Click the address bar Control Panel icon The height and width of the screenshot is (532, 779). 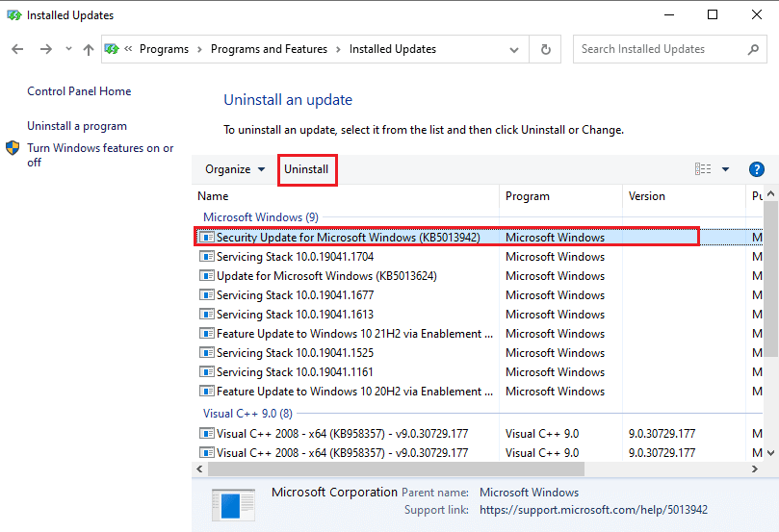[x=112, y=49]
